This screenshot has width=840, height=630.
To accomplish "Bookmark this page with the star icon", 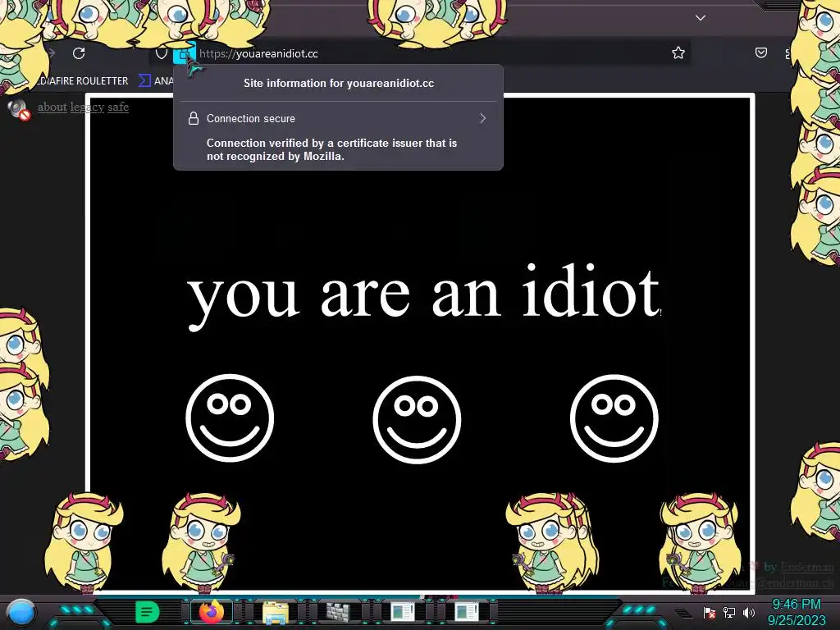I will [x=678, y=52].
